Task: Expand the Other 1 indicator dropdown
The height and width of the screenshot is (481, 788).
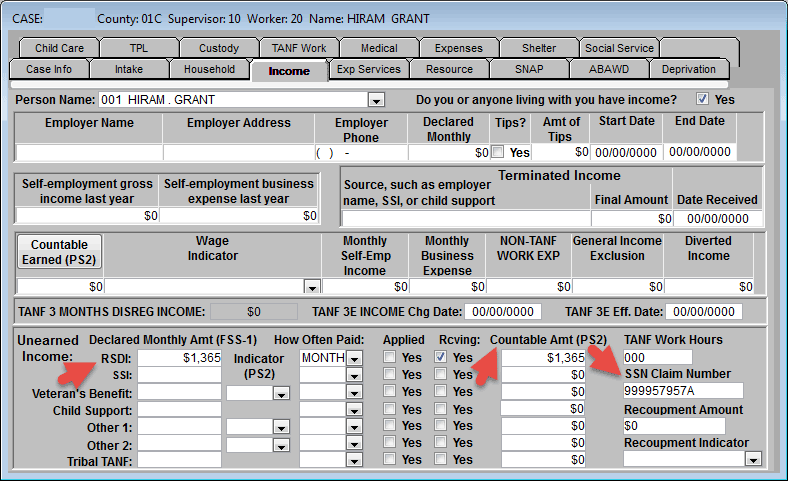Action: pos(281,427)
